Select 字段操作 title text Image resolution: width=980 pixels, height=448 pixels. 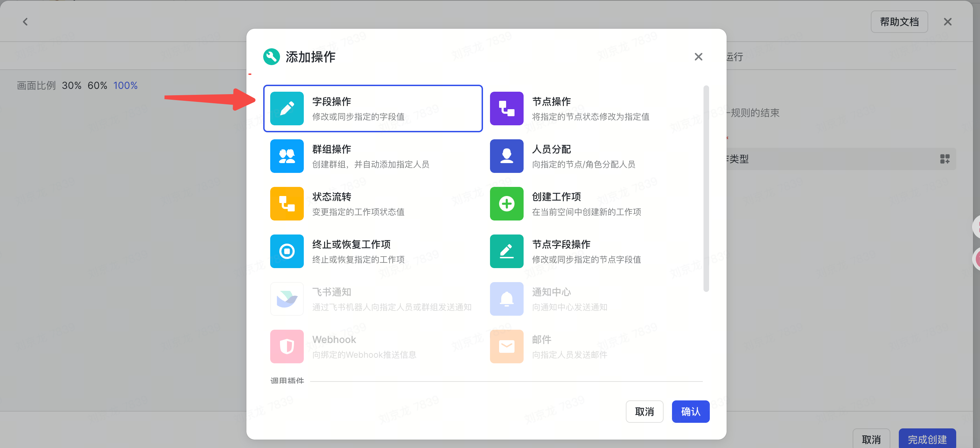coord(331,101)
